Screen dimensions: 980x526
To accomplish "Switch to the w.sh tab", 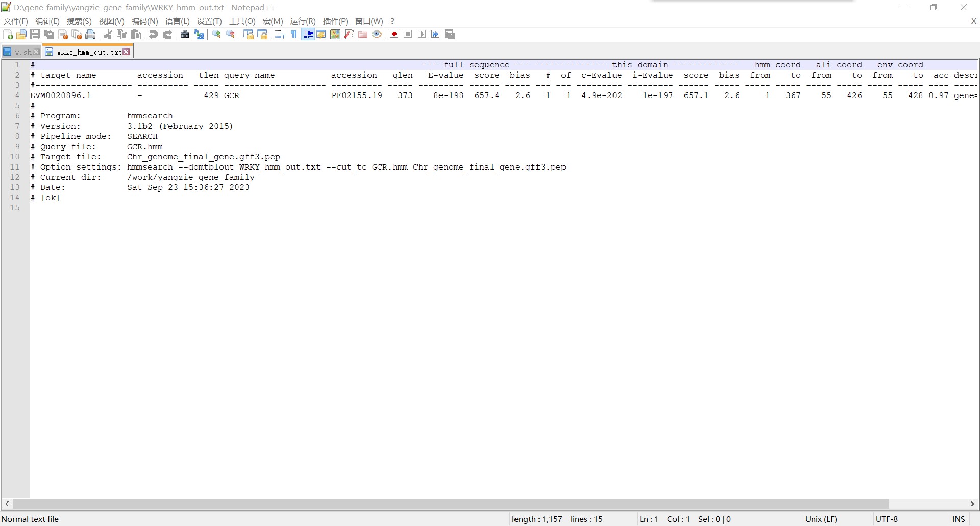I will (21, 52).
